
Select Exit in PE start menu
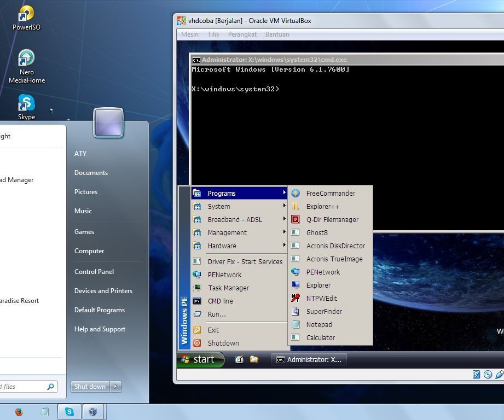click(239, 330)
